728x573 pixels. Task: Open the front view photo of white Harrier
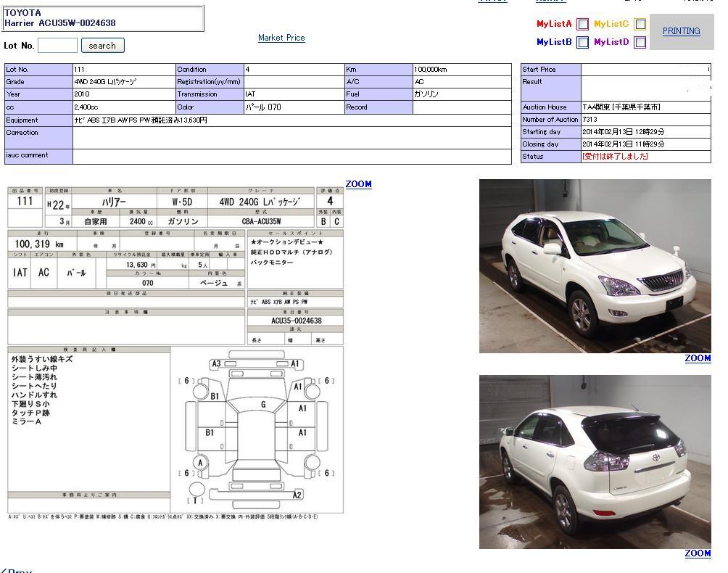point(595,266)
